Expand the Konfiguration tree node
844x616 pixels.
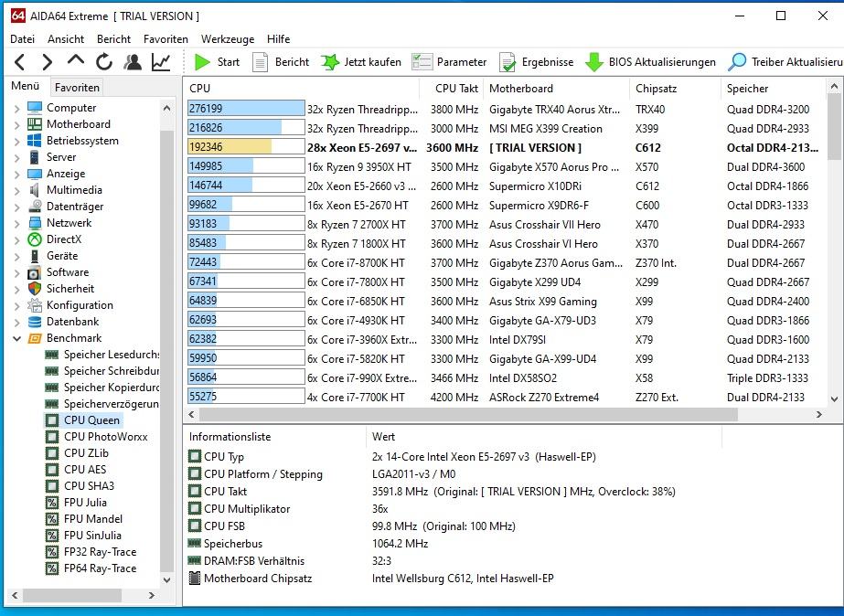16,305
